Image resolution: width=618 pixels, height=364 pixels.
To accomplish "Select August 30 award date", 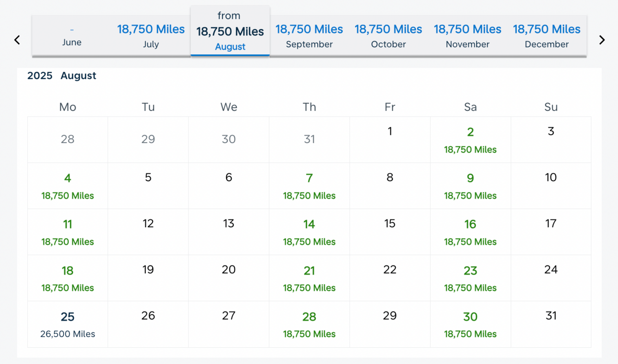I will pos(470,324).
